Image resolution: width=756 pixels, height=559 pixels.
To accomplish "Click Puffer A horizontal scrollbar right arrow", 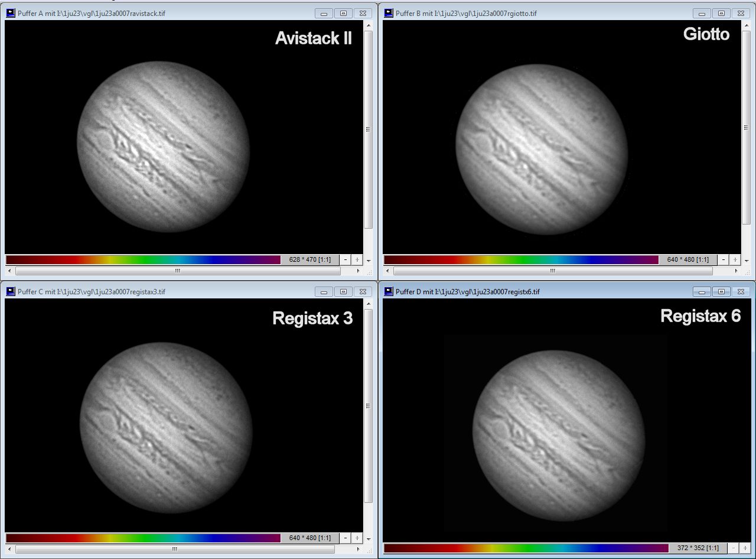I will click(358, 271).
